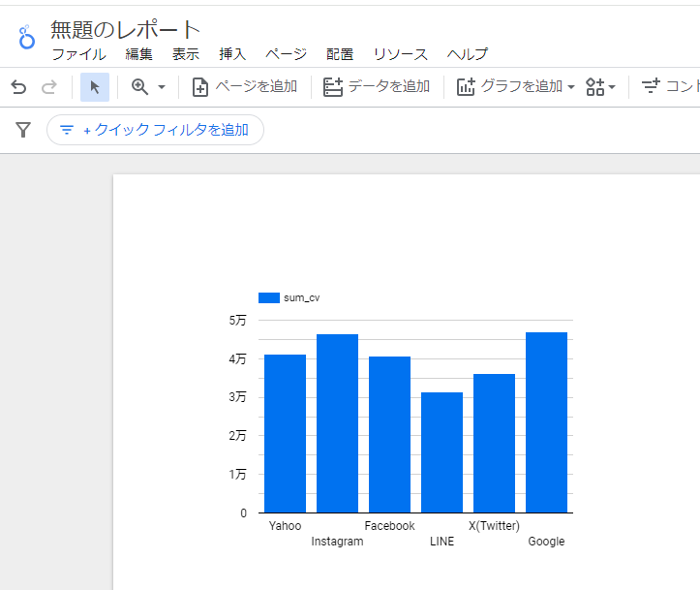Viewport: 700px width, 590px height.
Task: Click the report title 無題のレポート
Action: point(126,30)
